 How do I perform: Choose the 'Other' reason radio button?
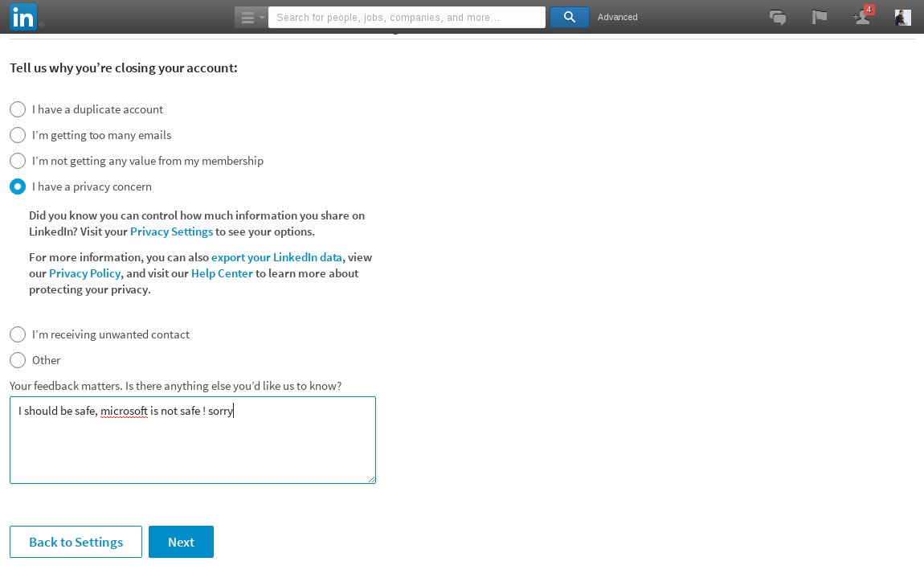(18, 360)
